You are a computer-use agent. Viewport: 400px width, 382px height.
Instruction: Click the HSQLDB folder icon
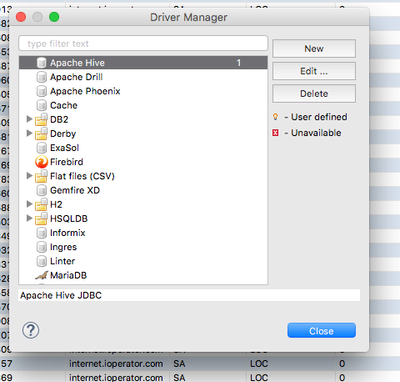[41, 219]
